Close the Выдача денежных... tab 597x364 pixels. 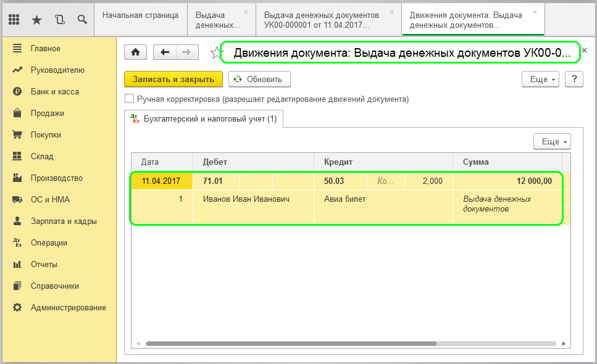coord(246,12)
